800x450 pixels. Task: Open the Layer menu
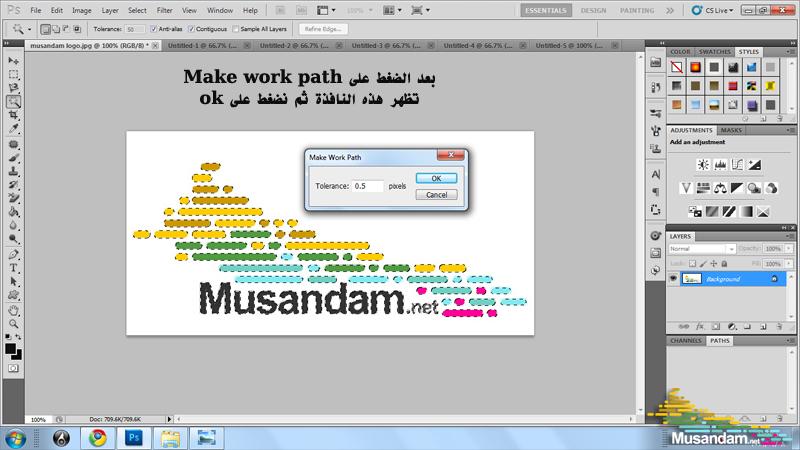(110, 10)
